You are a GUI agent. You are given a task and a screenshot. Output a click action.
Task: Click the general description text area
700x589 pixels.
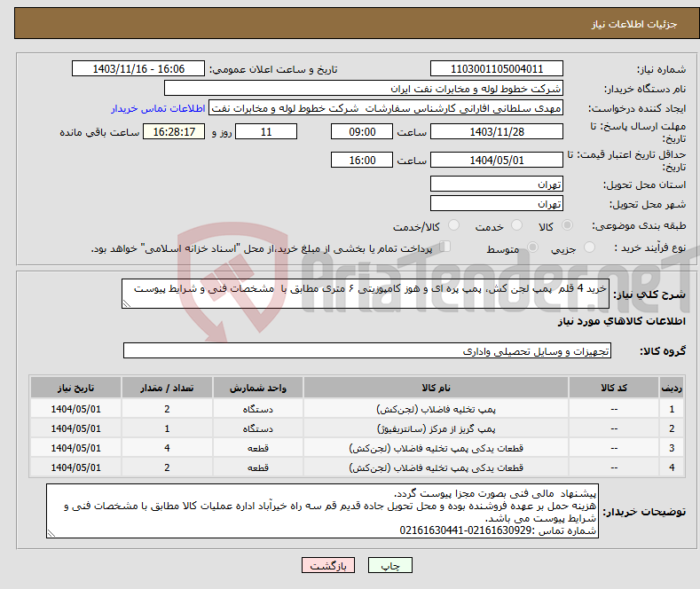[x=366, y=294]
